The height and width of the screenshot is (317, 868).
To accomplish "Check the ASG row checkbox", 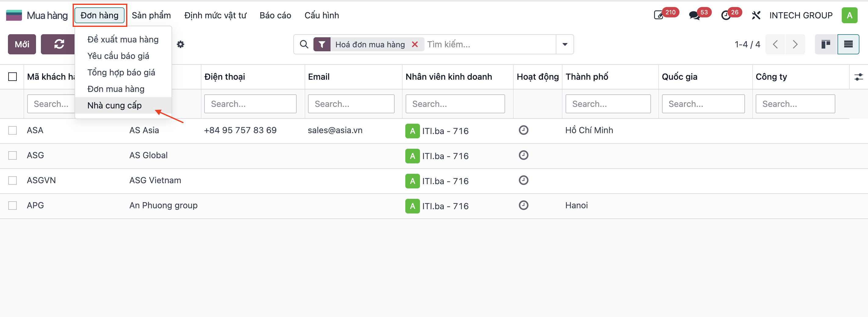I will point(13,155).
